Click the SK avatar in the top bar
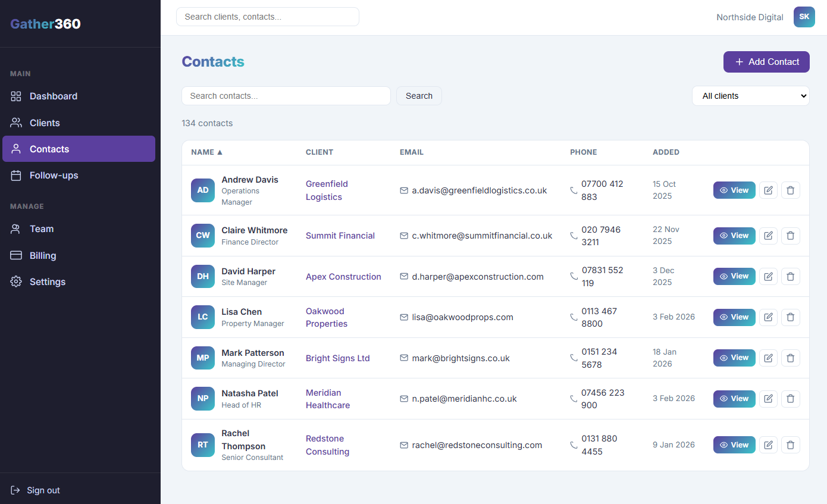 [804, 17]
